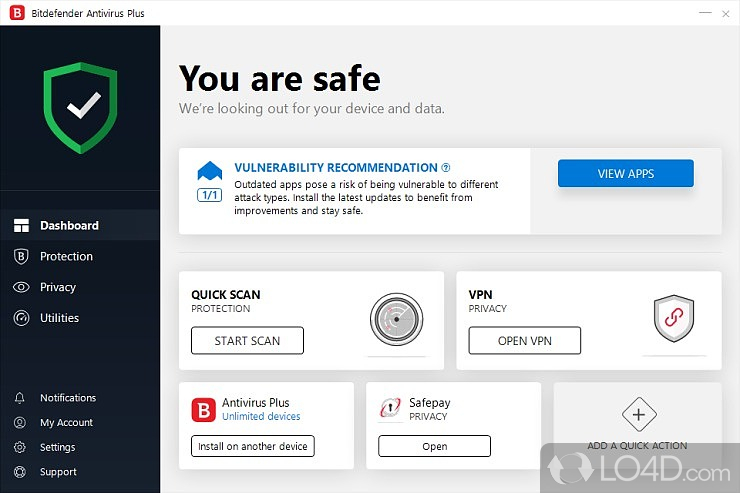The width and height of the screenshot is (740, 493).
Task: Click the plus diamond quick action icon
Action: (x=639, y=415)
